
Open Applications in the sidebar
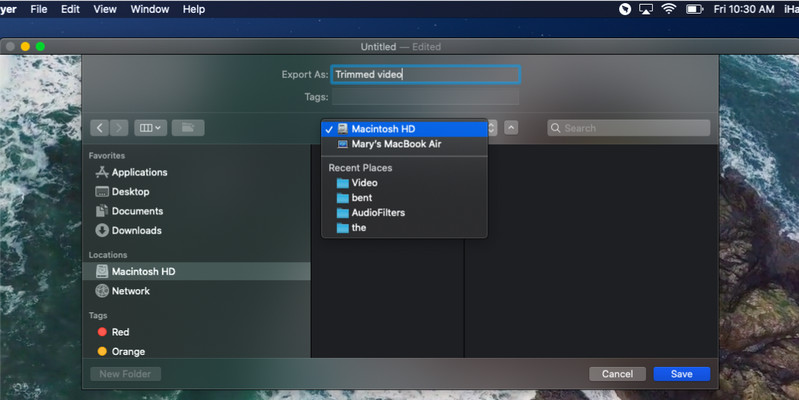(196, 172)
